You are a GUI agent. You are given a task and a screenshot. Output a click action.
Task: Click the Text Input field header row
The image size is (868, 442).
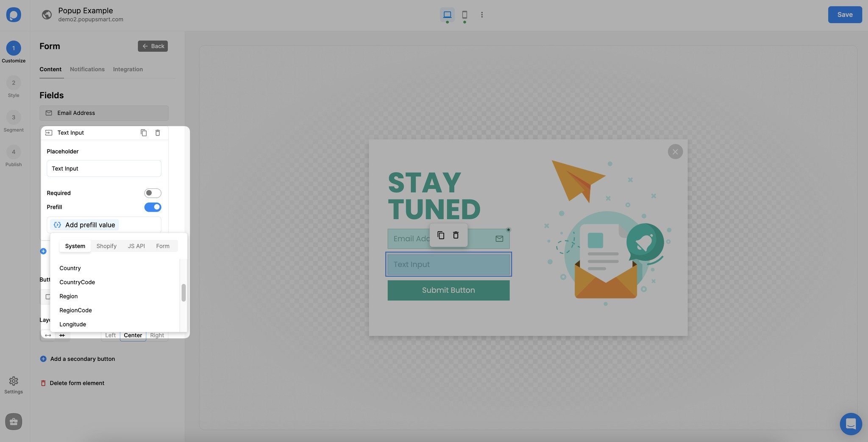point(104,133)
